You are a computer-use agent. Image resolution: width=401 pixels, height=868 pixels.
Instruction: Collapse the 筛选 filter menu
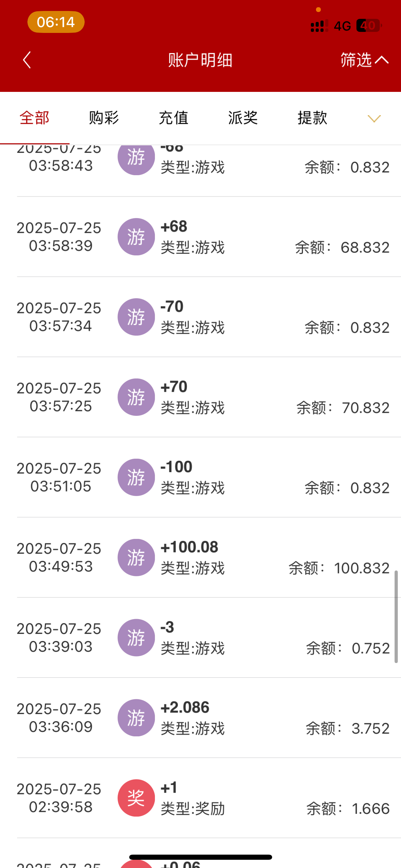[x=364, y=60]
